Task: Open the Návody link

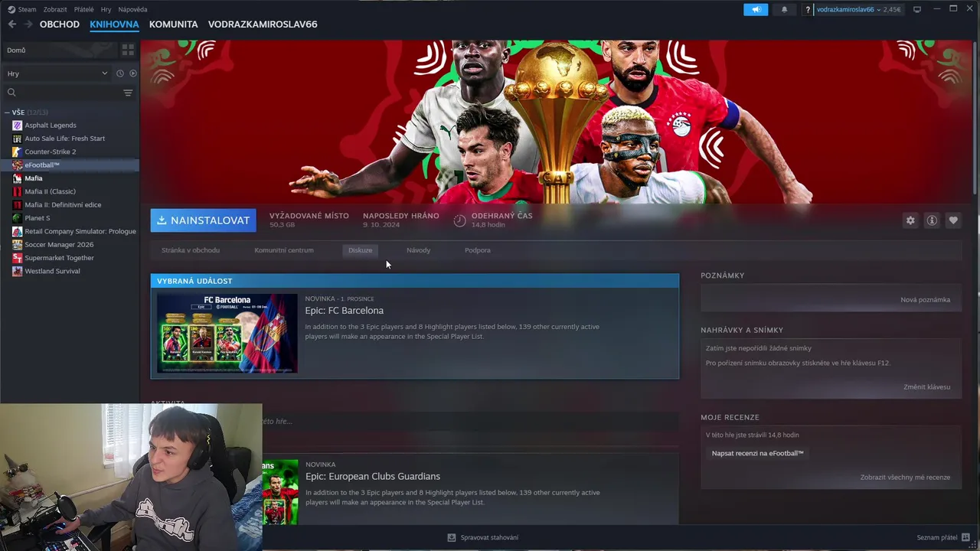Action: point(418,250)
